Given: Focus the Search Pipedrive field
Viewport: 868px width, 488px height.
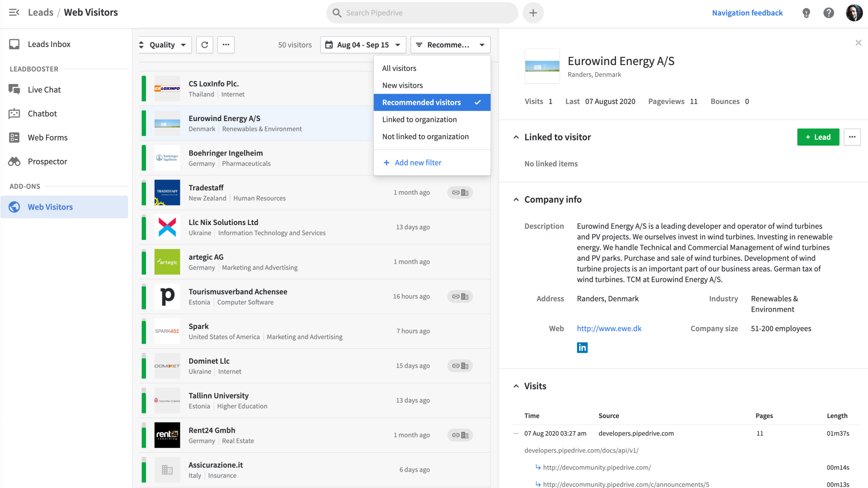Looking at the screenshot, I should point(422,13).
